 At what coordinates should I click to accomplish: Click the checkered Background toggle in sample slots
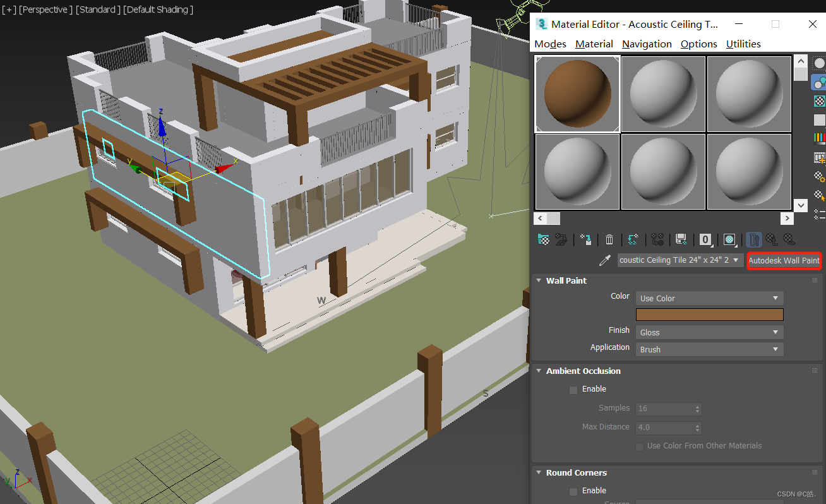(x=819, y=100)
